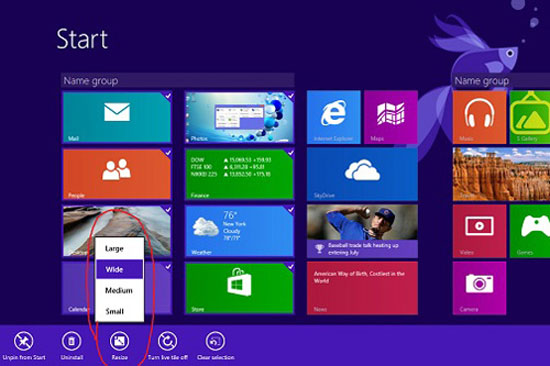Open the Store tile

click(x=240, y=288)
